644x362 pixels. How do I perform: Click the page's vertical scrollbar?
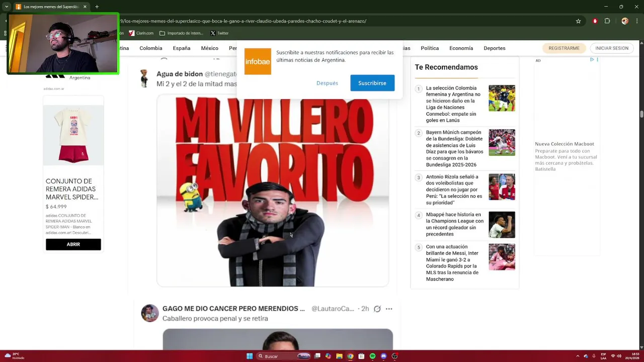641,114
